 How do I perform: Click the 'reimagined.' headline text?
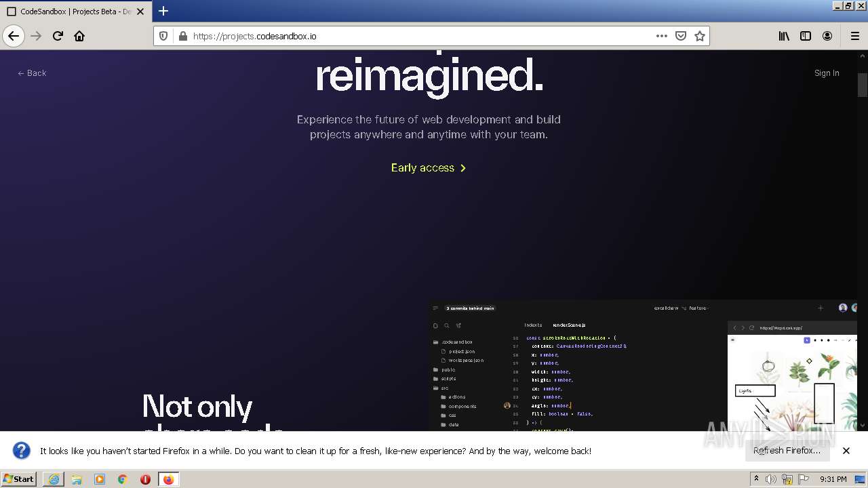pos(429,76)
